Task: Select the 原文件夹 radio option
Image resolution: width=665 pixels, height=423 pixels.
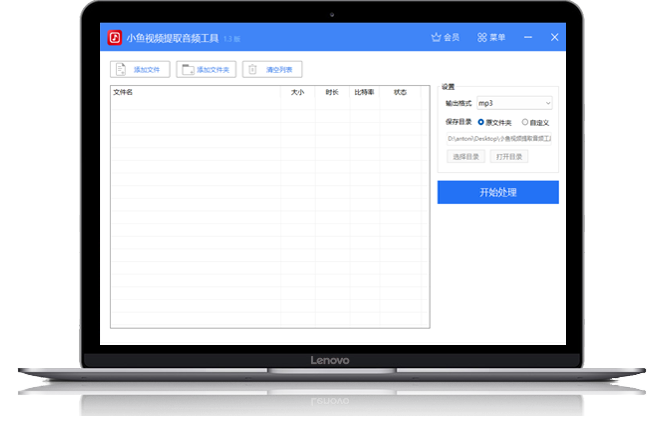Action: coord(495,123)
